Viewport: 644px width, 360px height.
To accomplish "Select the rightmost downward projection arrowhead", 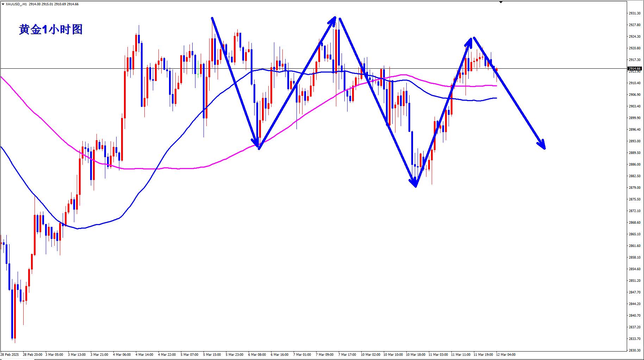I will (542, 145).
